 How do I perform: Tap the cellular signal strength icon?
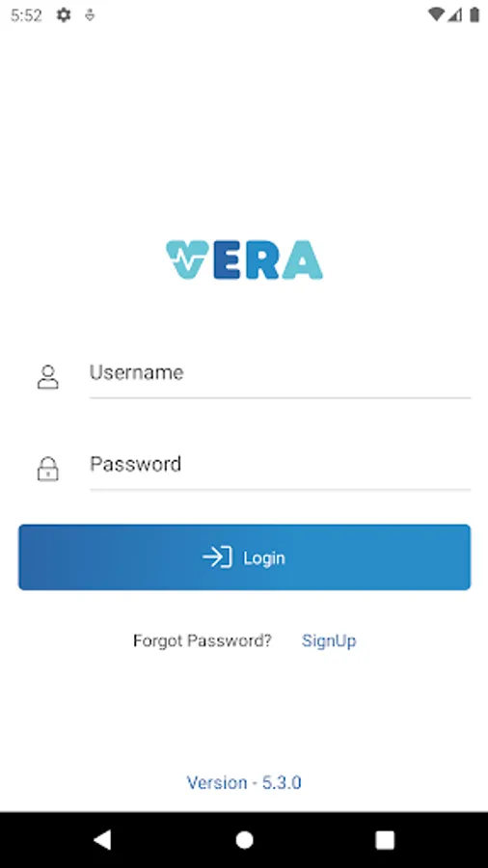[455, 14]
